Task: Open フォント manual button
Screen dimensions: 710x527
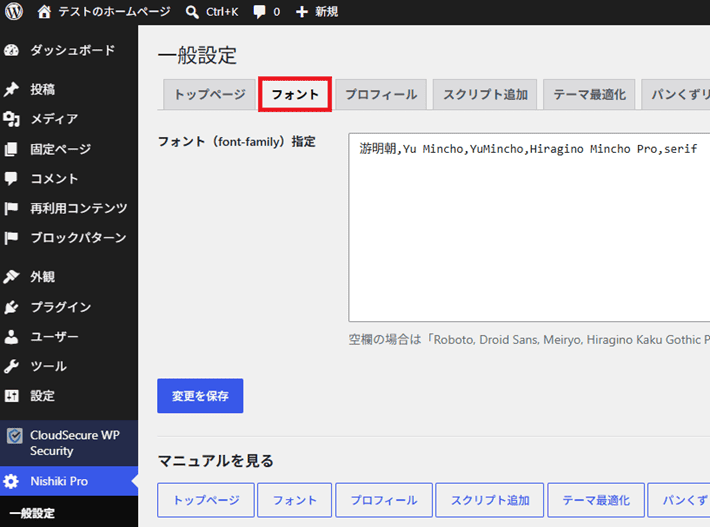Action: (295, 500)
